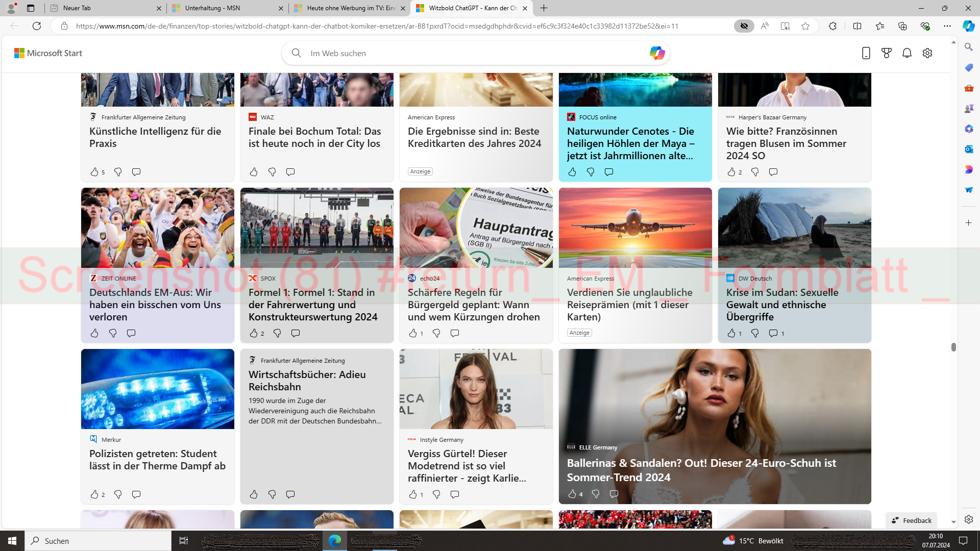The width and height of the screenshot is (980, 551).
Task: Like the Künstliche Intelligenz article
Action: [x=94, y=172]
